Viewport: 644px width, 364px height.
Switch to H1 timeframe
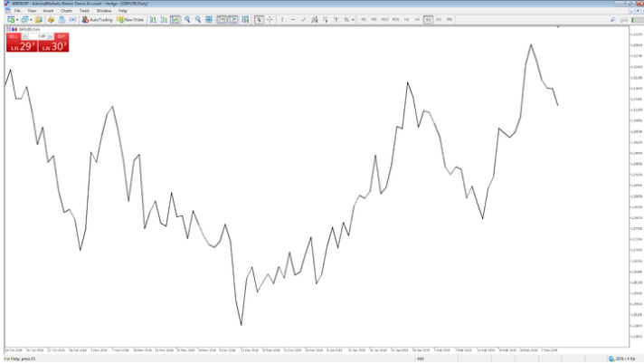407,20
